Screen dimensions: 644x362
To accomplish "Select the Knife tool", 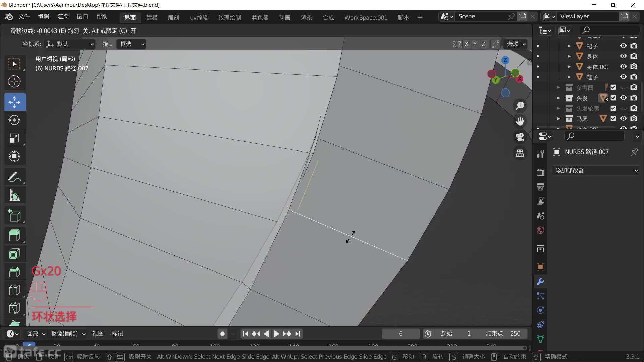I will 14,308.
